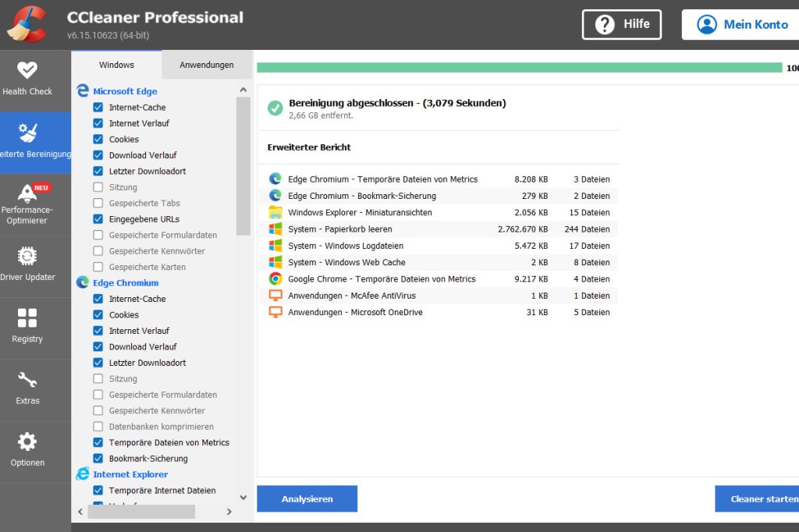This screenshot has width=799, height=532.
Task: Enable Microsoft Edge Gespeicherte Kennwörter checkbox
Action: (x=98, y=250)
